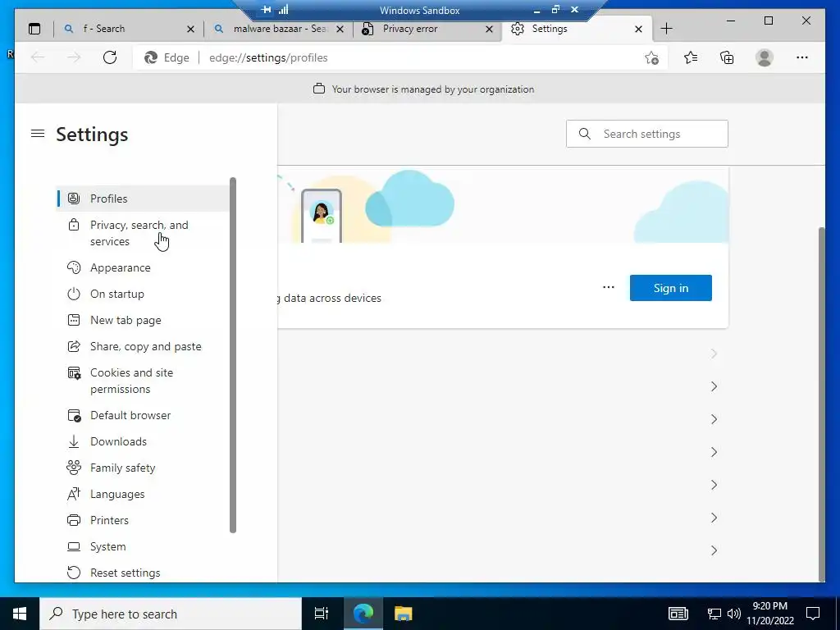This screenshot has width=840, height=630.
Task: Open Cookies and site permissions
Action: coord(143,381)
